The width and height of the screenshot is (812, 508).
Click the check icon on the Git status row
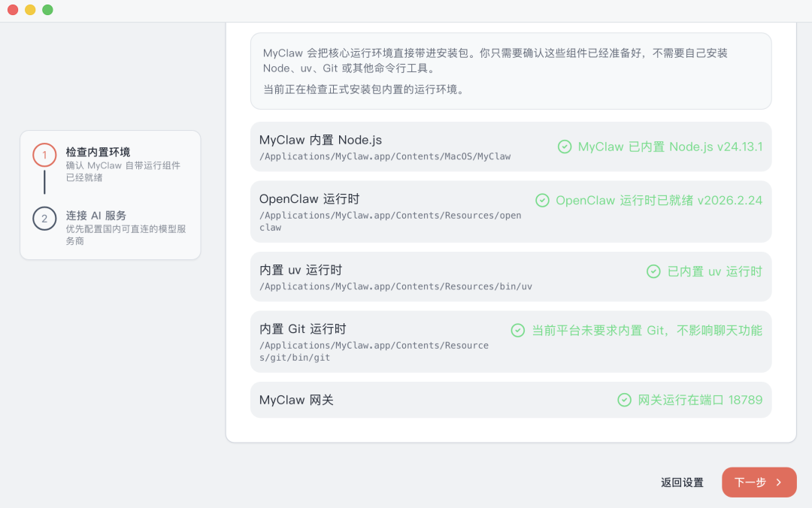coord(517,330)
